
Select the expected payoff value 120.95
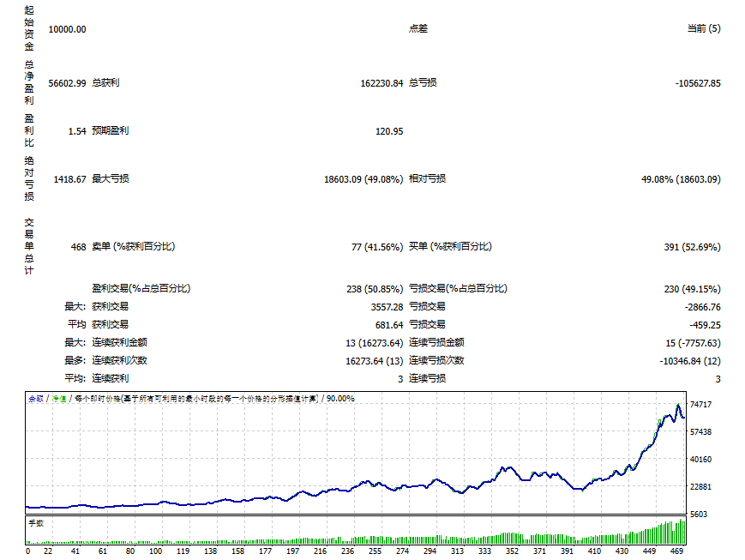389,132
